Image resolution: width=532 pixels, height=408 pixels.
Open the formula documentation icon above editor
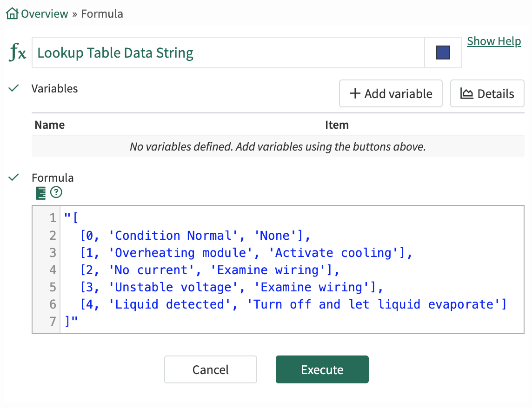pos(41,193)
